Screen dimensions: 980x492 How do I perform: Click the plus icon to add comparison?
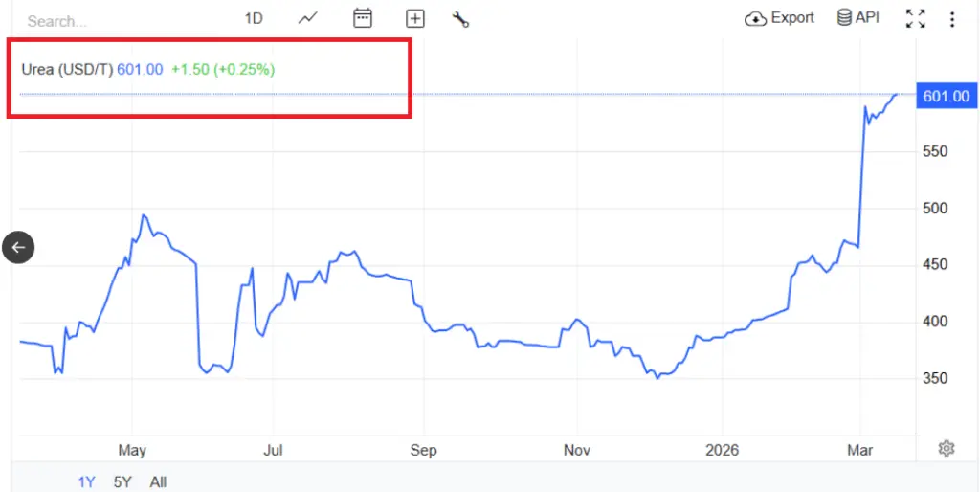(415, 18)
